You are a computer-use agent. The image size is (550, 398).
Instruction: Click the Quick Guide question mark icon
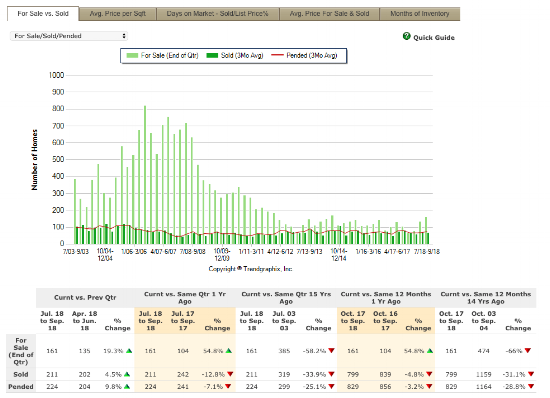(x=407, y=36)
